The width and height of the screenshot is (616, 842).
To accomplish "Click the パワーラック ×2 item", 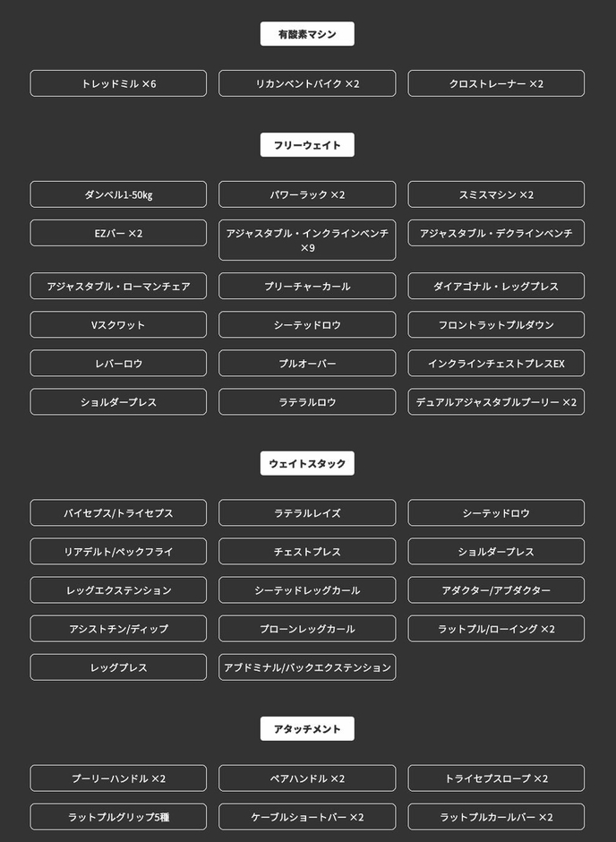I will [307, 194].
